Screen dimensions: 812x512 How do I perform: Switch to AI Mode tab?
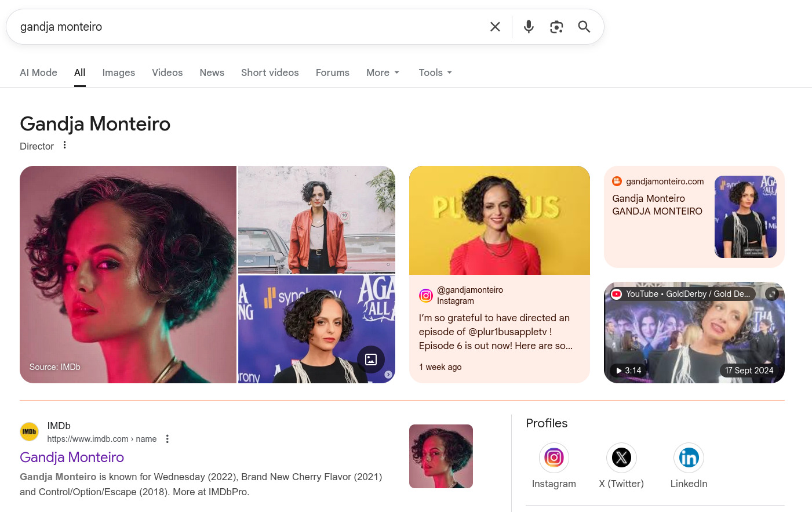coord(38,72)
